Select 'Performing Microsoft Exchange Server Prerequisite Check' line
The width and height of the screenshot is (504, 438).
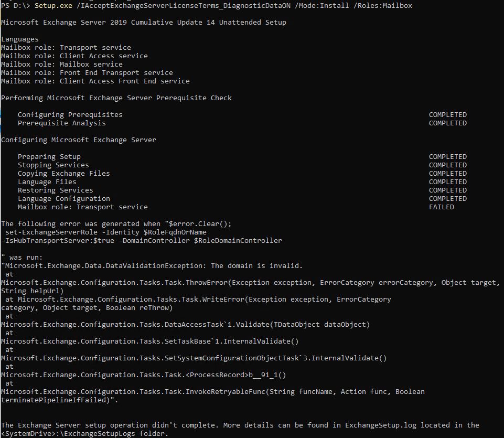(116, 98)
